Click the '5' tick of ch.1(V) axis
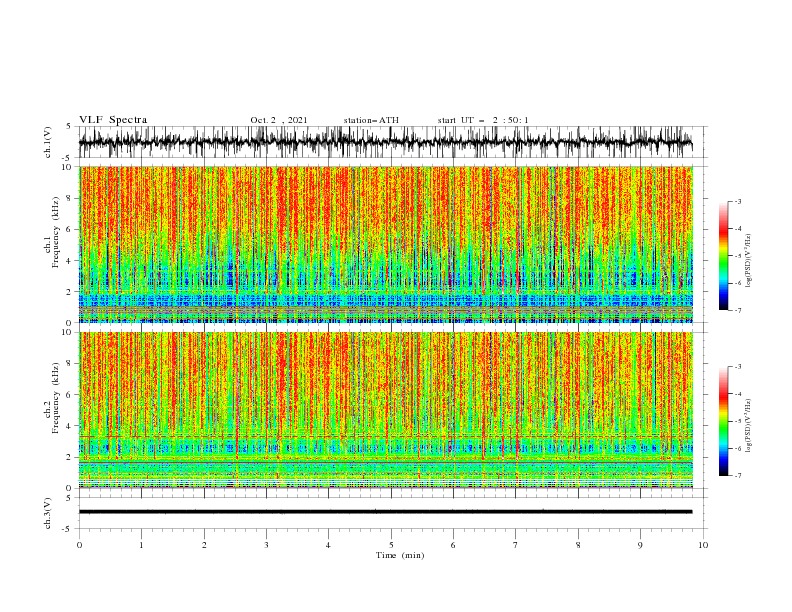Image resolution: width=792 pixels, height=612 pixels. (69, 127)
